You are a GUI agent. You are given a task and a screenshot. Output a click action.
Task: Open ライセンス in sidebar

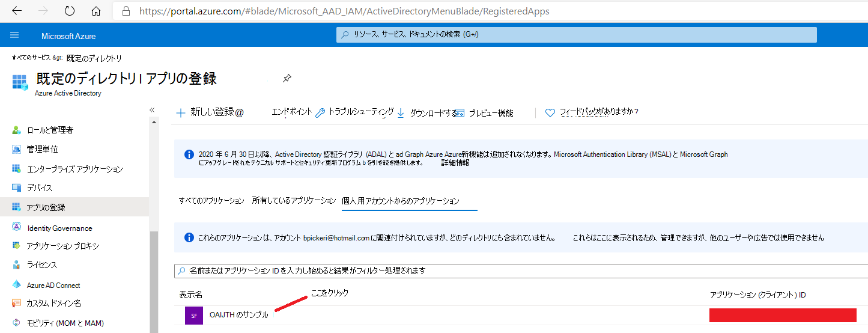pos(42,264)
